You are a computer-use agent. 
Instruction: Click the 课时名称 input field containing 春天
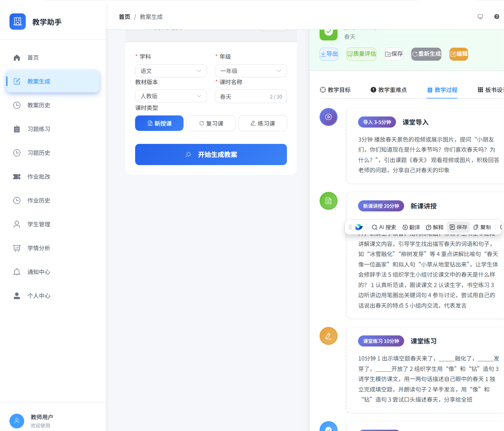tap(243, 97)
